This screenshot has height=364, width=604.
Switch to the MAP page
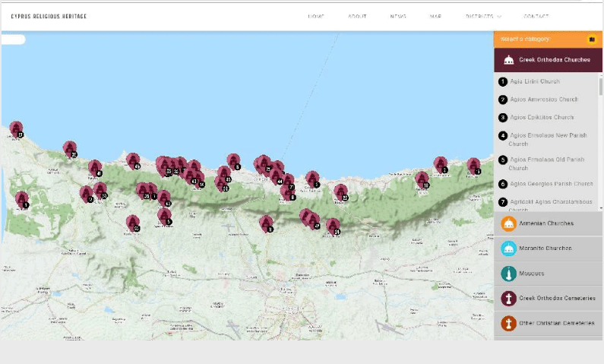(435, 17)
